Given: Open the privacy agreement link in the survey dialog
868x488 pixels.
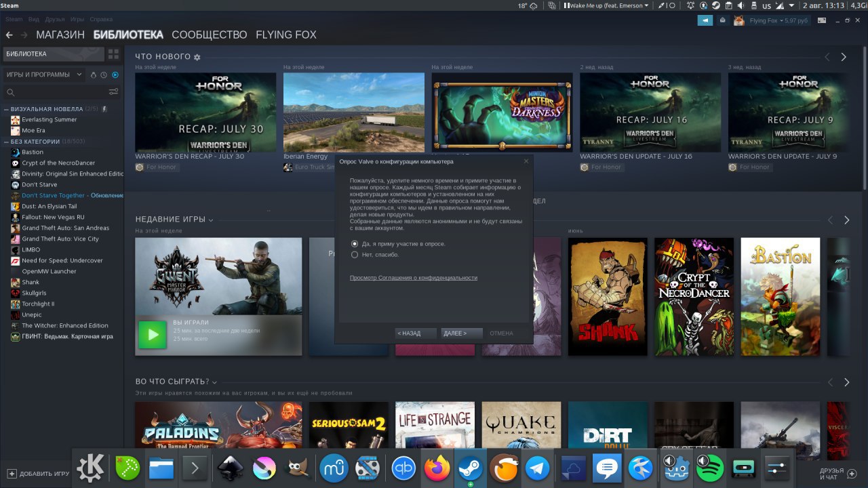Looking at the screenshot, I should (x=413, y=278).
